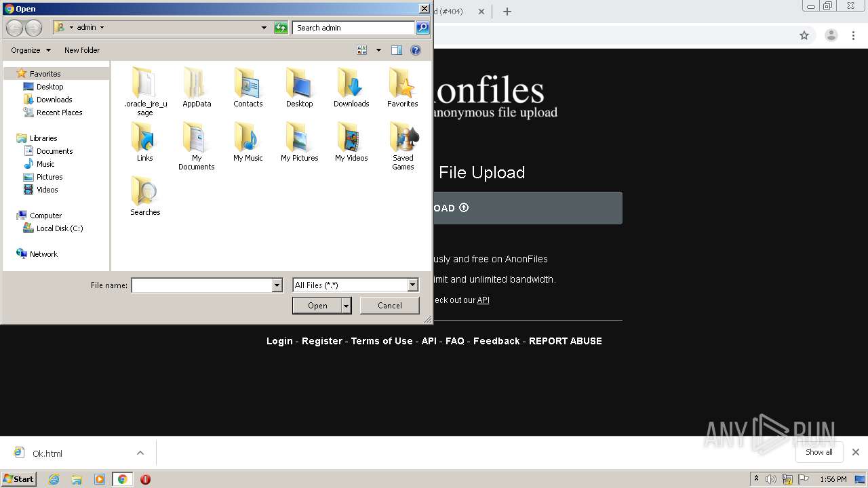Image resolution: width=868 pixels, height=488 pixels.
Task: Expand the Open button split arrow
Action: (346, 306)
